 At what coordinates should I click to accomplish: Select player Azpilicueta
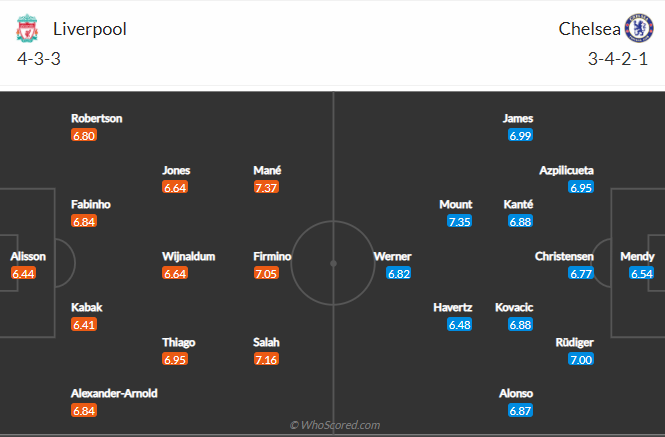567,170
